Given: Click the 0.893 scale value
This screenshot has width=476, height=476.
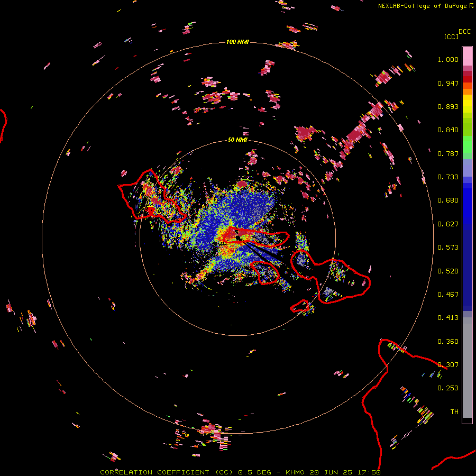Looking at the screenshot, I should coord(448,106).
